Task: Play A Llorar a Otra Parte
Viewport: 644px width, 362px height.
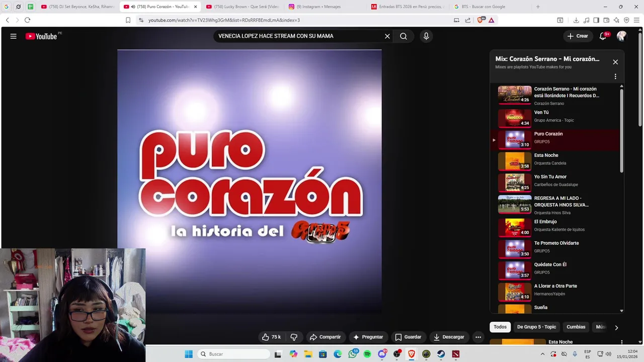Action: pyautogui.click(x=553, y=291)
